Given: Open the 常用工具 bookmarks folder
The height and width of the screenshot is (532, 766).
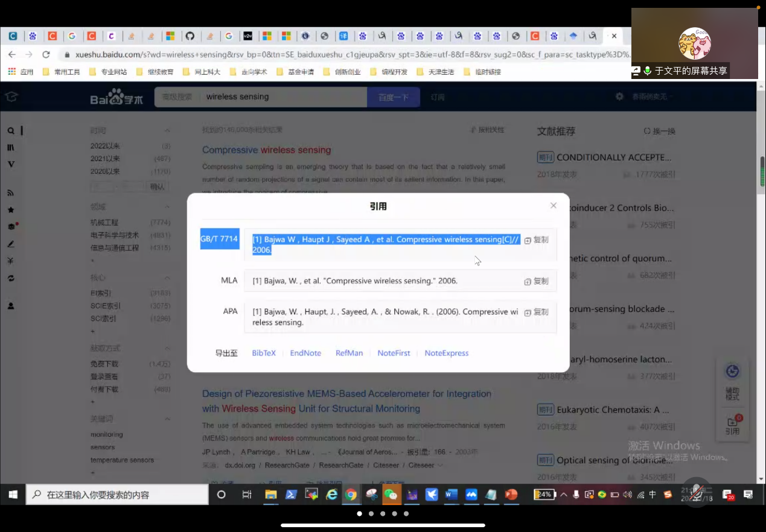Looking at the screenshot, I should point(62,72).
